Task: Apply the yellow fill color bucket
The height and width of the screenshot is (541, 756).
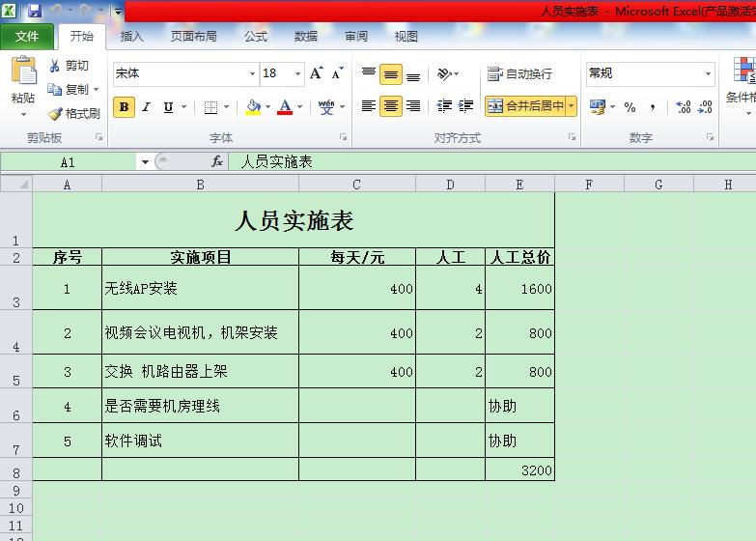Action: coord(253,106)
